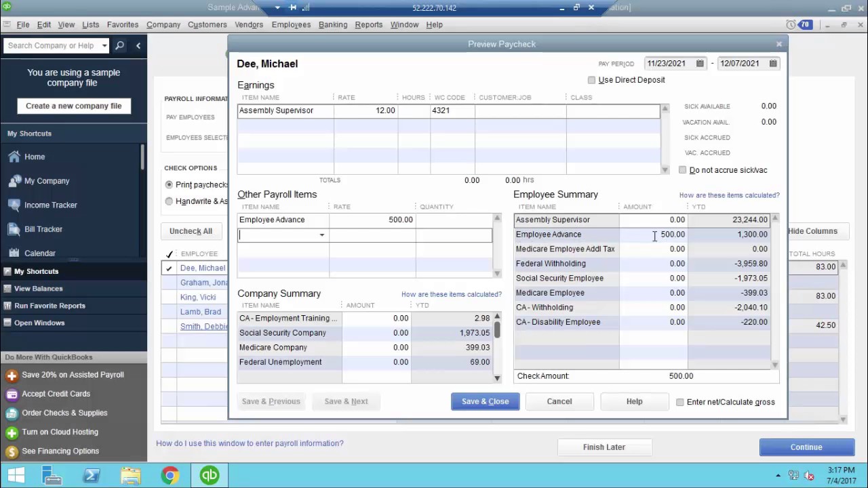Image resolution: width=868 pixels, height=488 pixels.
Task: Open the reminders clock icon
Action: [x=791, y=24]
